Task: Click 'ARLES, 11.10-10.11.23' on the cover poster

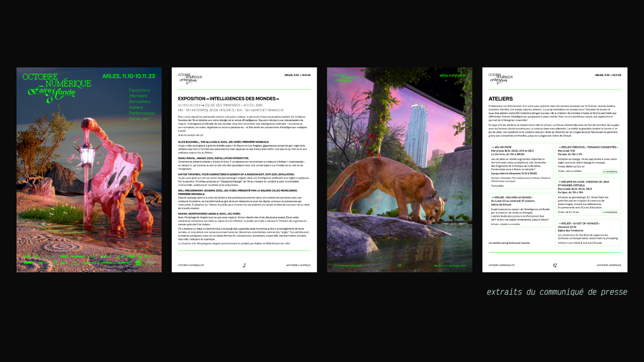Action: click(129, 75)
